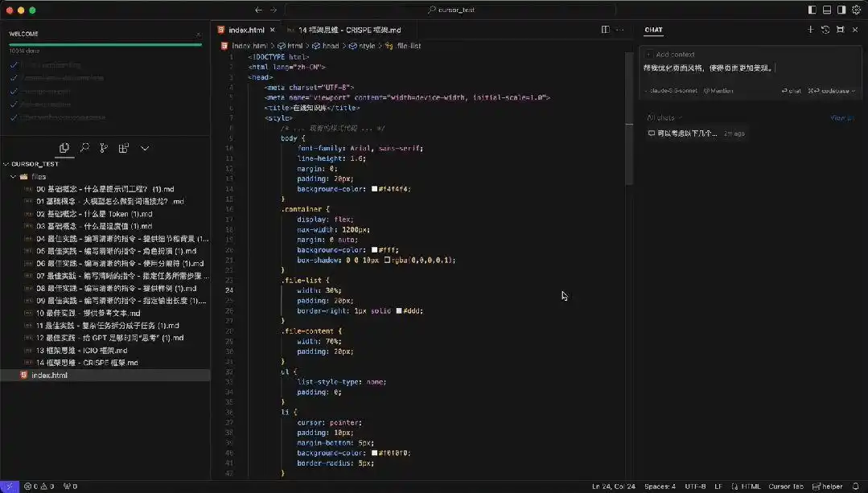This screenshot has height=493, width=868.
Task: Click the View all chats link
Action: click(x=841, y=117)
